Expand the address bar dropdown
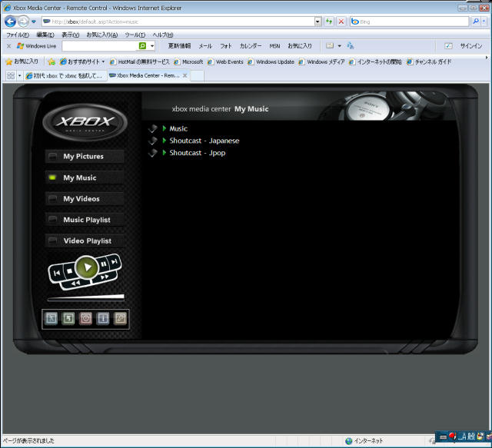 tap(317, 22)
